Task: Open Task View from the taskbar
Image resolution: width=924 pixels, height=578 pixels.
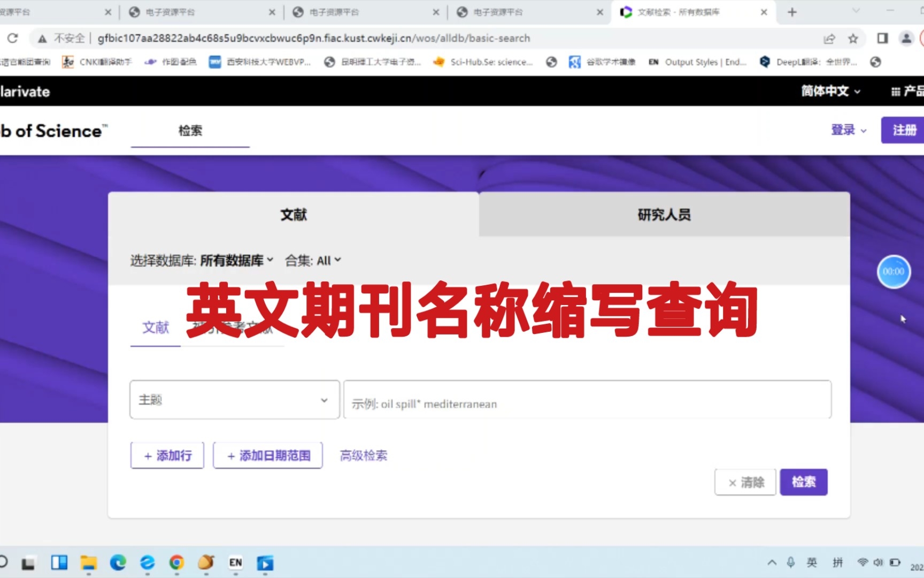Action: (x=28, y=563)
